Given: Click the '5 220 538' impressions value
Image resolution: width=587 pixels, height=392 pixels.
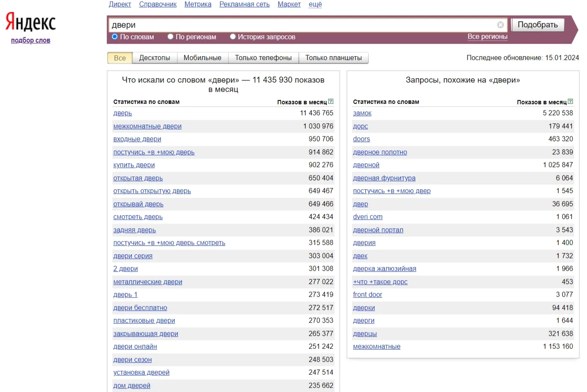Looking at the screenshot, I should click(558, 113).
